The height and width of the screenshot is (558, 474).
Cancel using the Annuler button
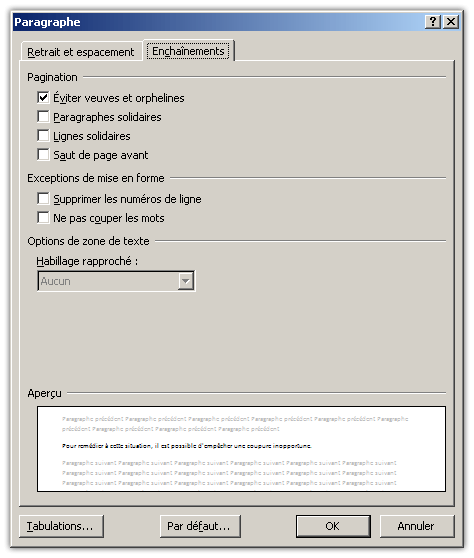tap(417, 526)
